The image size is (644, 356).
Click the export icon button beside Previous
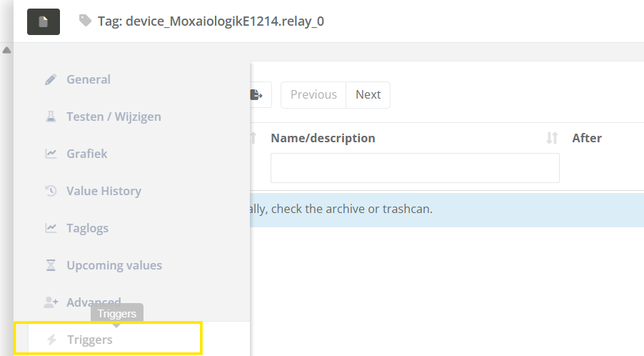[x=257, y=94]
